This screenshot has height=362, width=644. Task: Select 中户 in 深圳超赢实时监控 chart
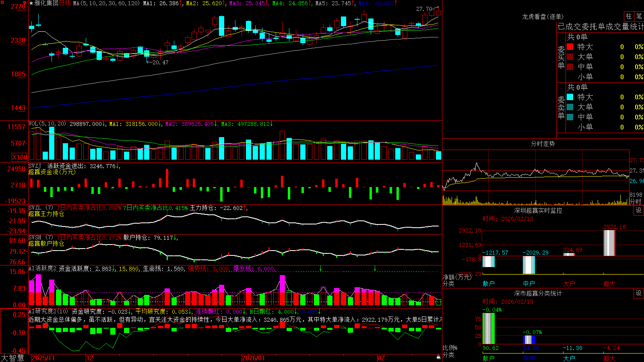click(x=529, y=284)
